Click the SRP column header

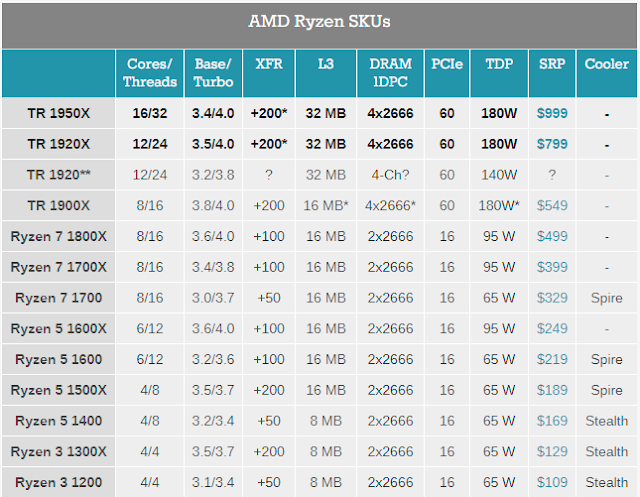point(551,65)
